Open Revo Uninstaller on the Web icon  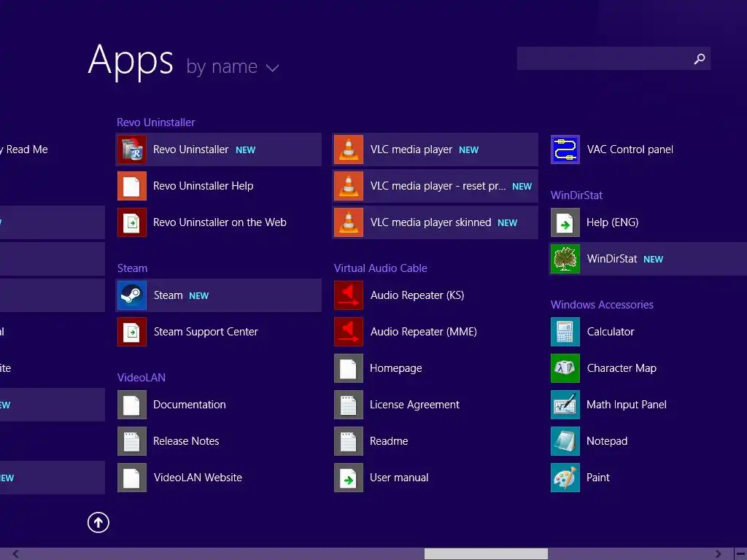click(132, 222)
